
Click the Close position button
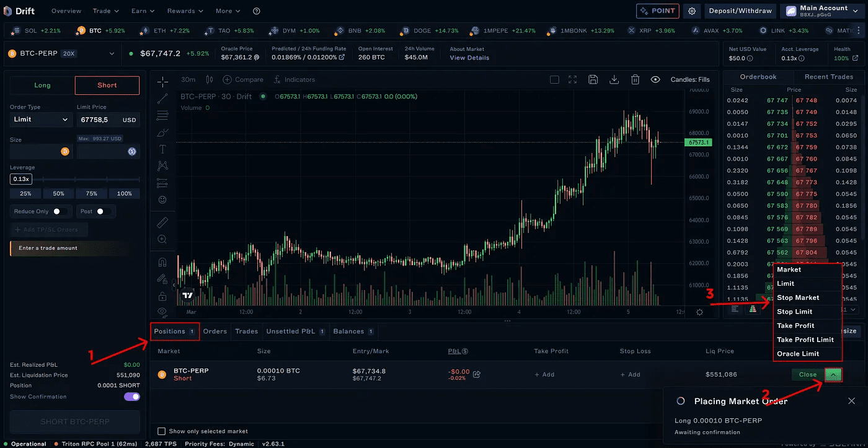807,375
